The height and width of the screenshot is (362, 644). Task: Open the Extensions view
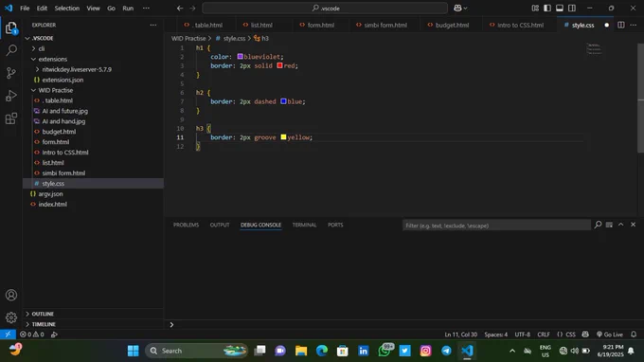(x=11, y=118)
